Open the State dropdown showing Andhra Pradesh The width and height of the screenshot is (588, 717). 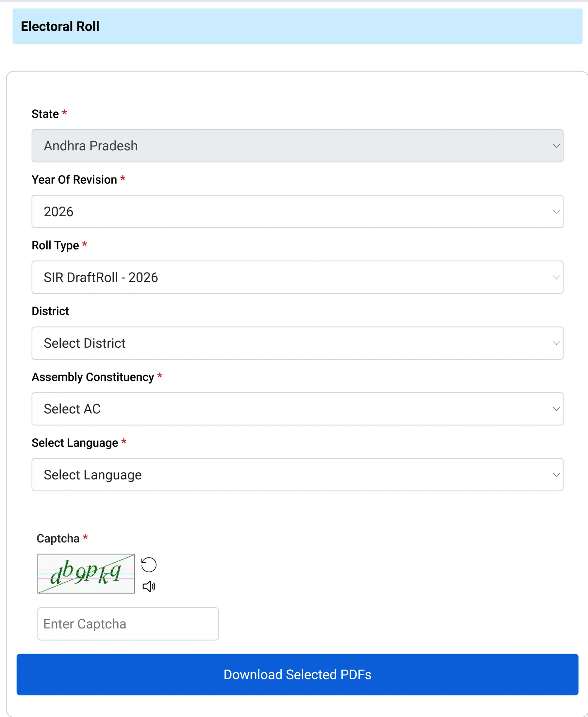click(297, 146)
